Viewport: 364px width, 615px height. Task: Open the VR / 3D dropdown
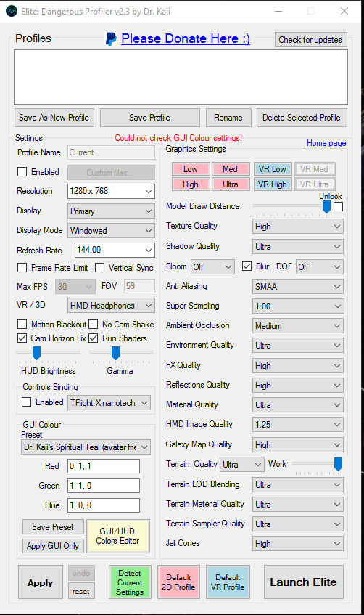pos(111,306)
